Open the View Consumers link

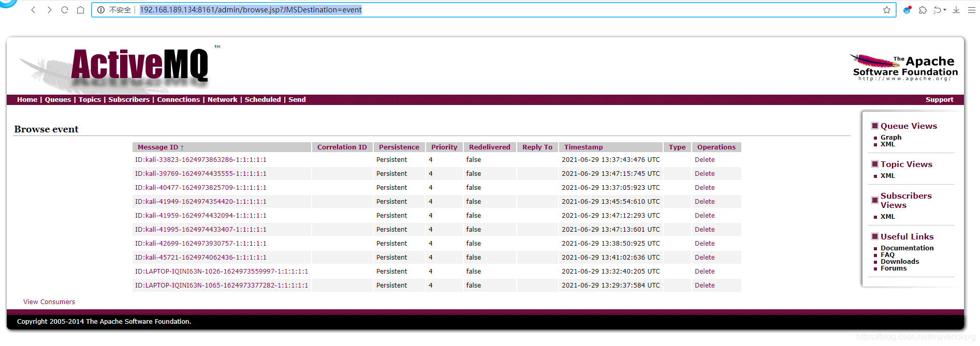tap(49, 302)
